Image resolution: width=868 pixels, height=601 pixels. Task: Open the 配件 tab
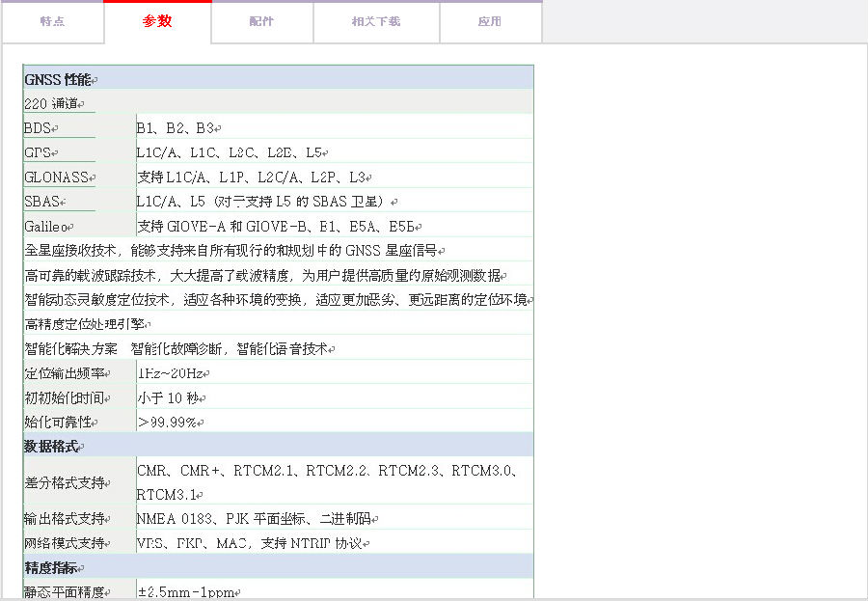pos(261,22)
